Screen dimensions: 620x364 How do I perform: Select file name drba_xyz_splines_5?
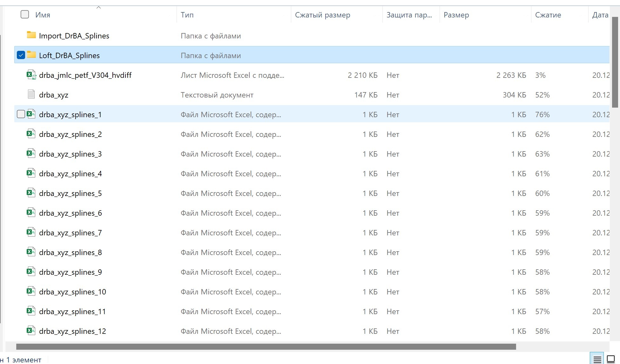pyautogui.click(x=70, y=193)
